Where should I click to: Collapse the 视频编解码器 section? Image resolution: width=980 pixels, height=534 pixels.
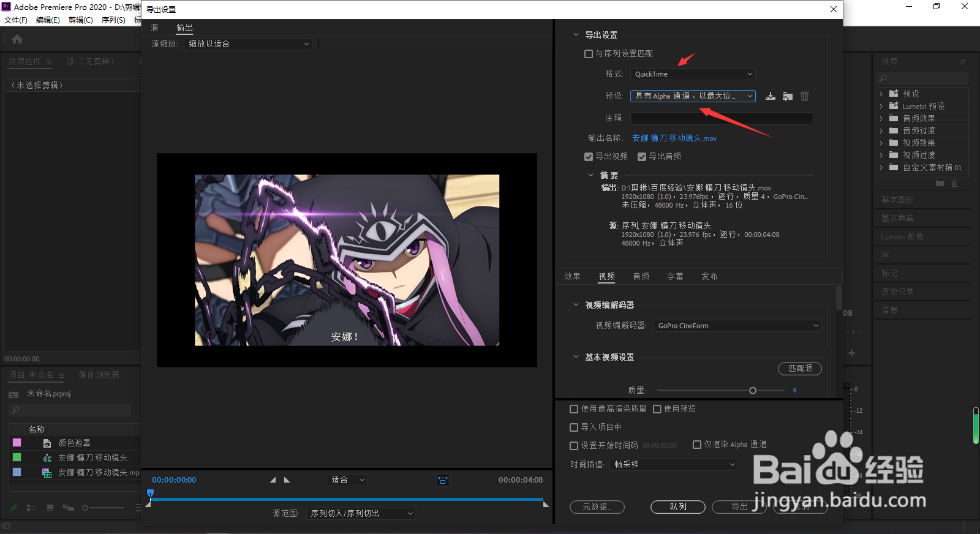[x=576, y=305]
